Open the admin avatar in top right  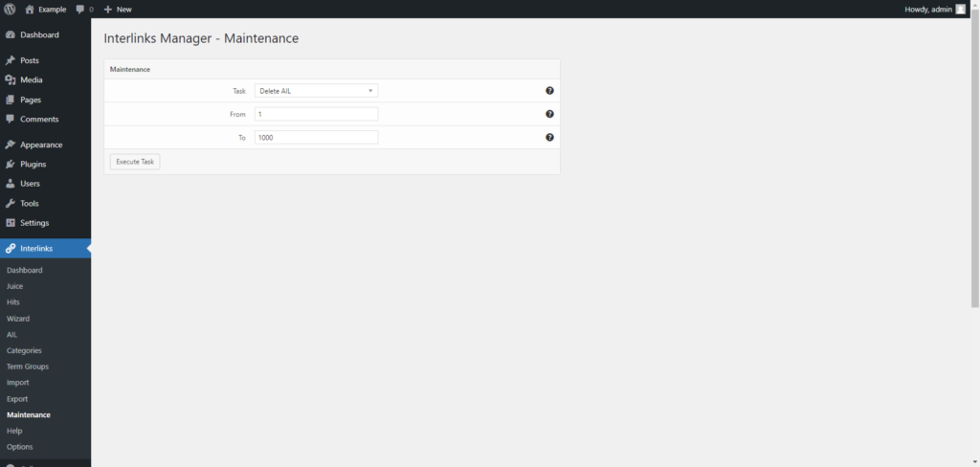click(x=961, y=10)
